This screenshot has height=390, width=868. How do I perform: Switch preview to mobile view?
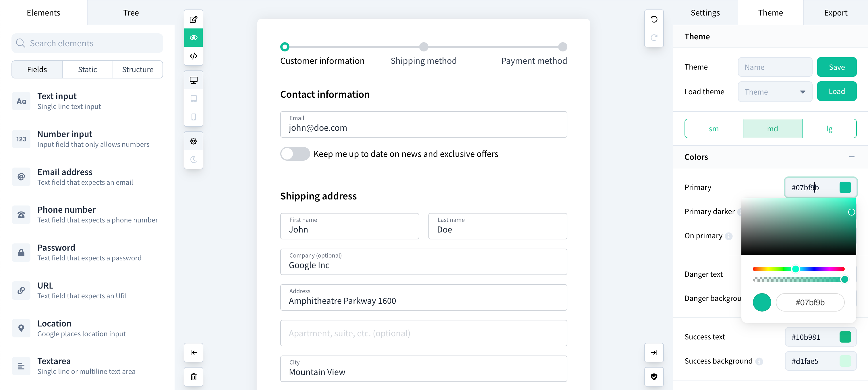194,117
